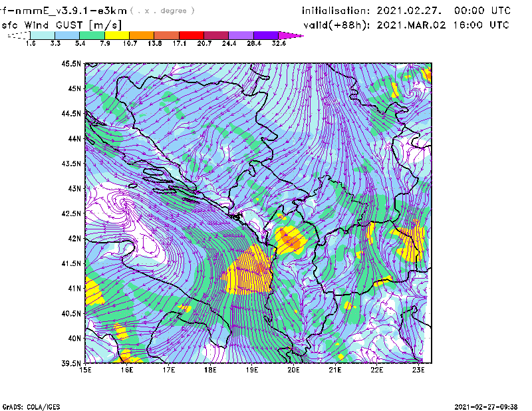
Task: Click the '40.5N' latitude label
Action: (71, 313)
